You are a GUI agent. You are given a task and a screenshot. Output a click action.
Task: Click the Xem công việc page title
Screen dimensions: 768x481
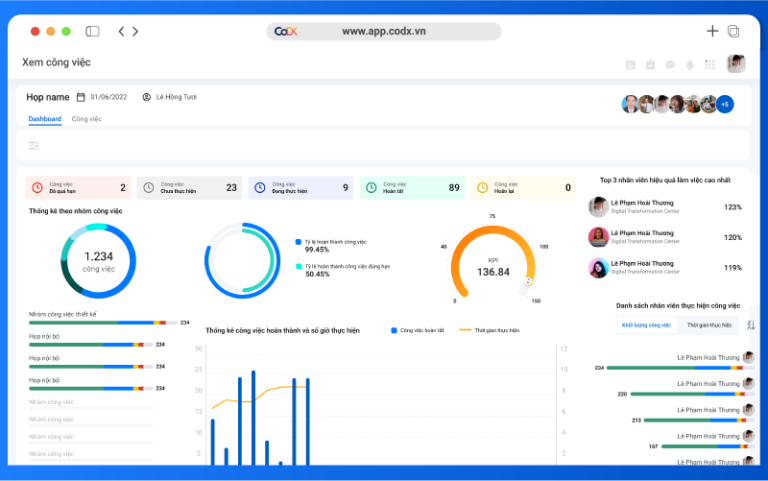56,62
